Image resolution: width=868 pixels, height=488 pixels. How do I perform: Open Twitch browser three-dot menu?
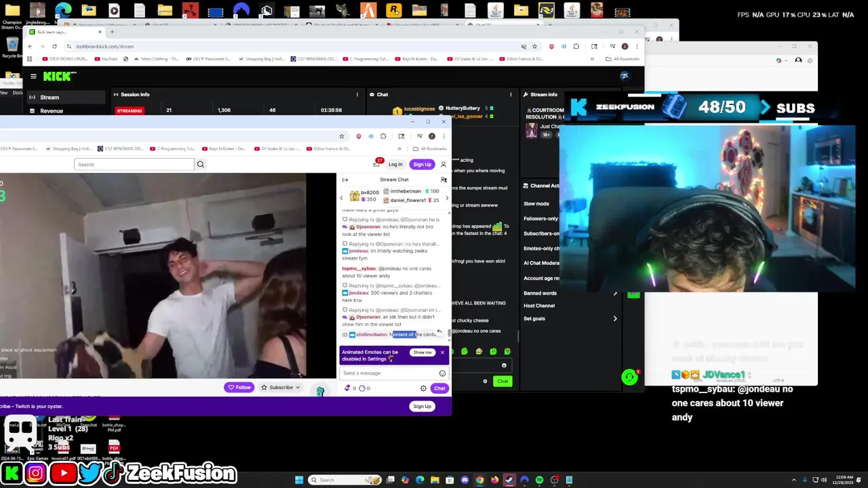point(443,136)
